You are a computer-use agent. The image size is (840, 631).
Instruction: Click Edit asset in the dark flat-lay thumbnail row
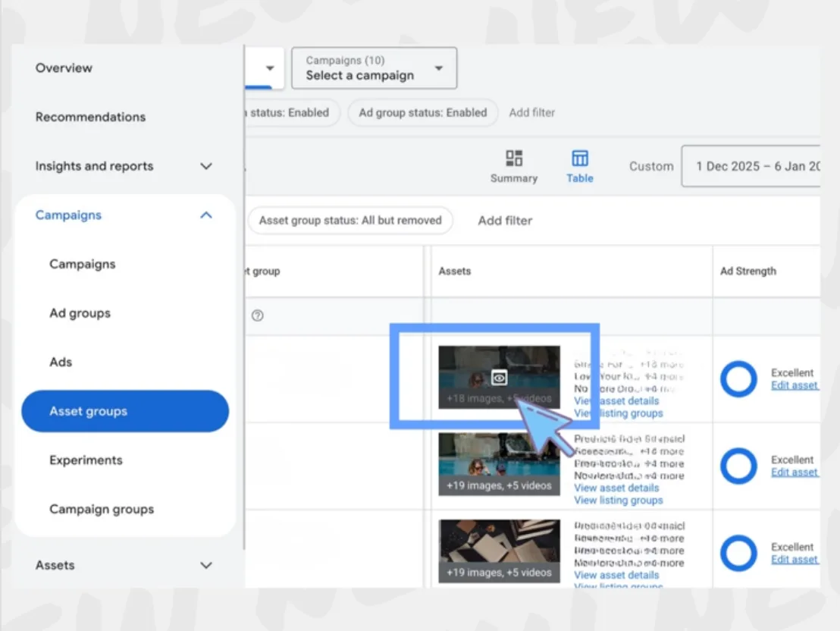[795, 560]
